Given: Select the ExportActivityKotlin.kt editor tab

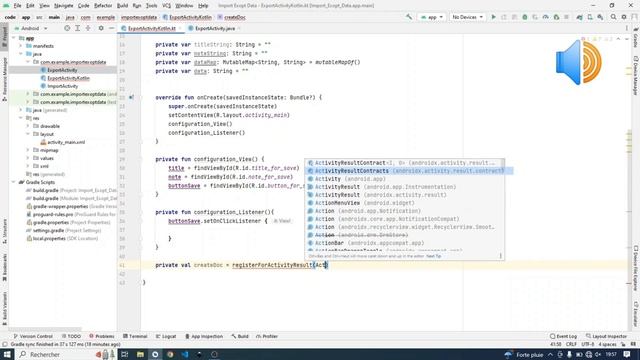Looking at the screenshot, I should point(151,28).
